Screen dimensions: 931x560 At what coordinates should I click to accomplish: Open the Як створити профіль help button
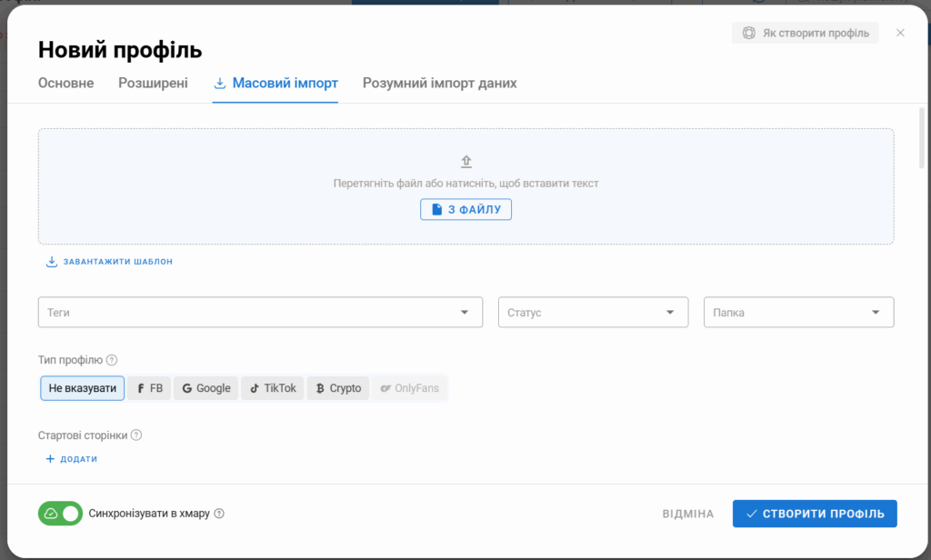coord(806,34)
